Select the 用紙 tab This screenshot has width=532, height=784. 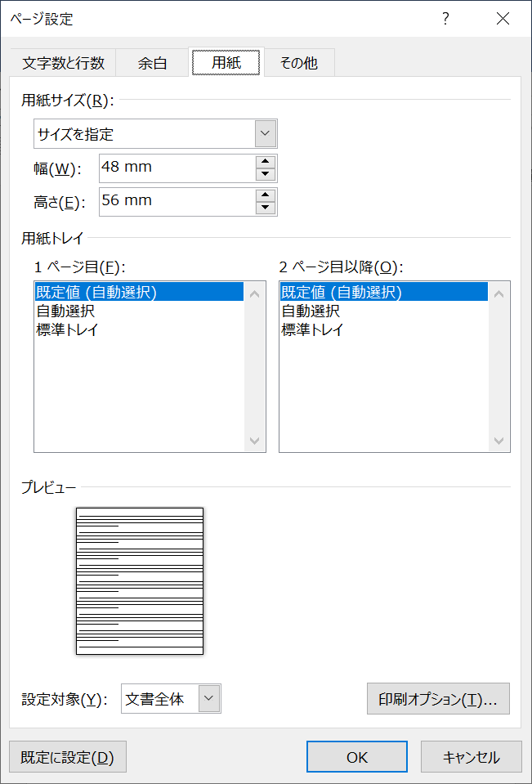coord(226,62)
